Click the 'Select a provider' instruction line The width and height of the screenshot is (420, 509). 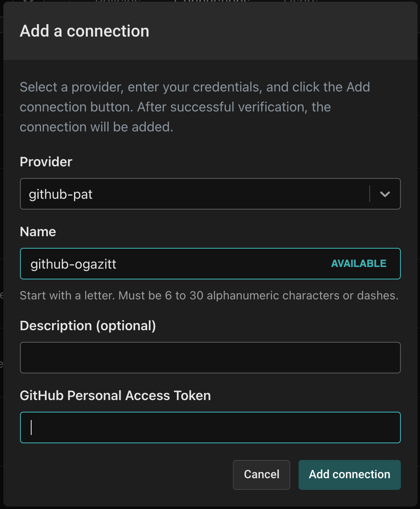coord(195,87)
